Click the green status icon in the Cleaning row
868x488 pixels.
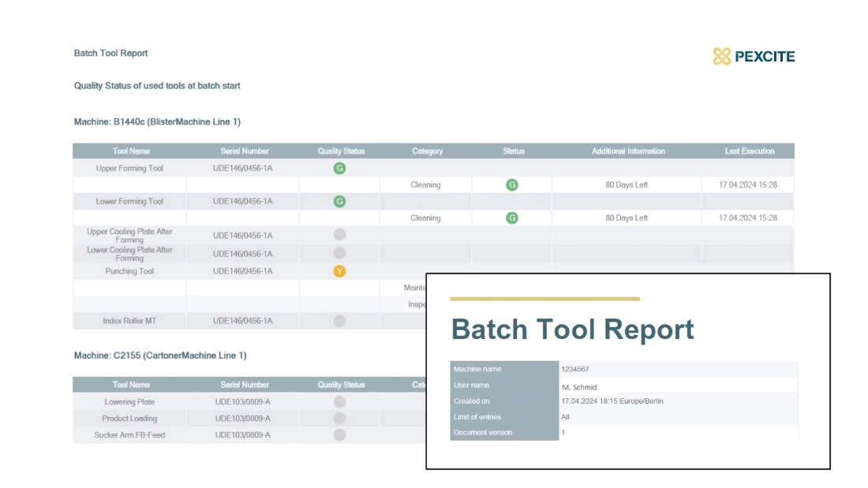point(511,184)
